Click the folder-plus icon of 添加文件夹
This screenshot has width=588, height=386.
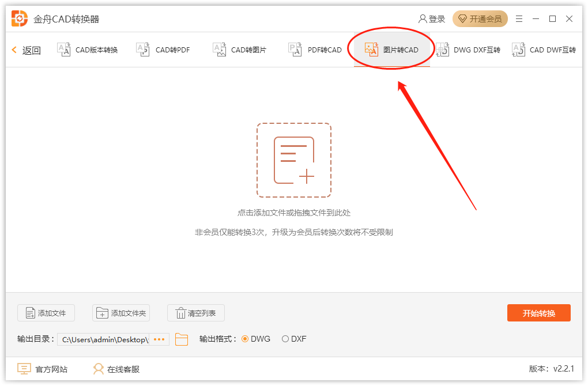(102, 313)
